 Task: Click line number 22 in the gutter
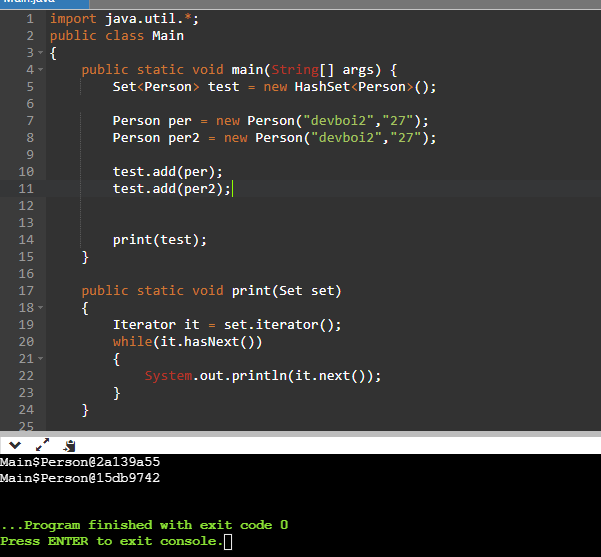click(26, 376)
